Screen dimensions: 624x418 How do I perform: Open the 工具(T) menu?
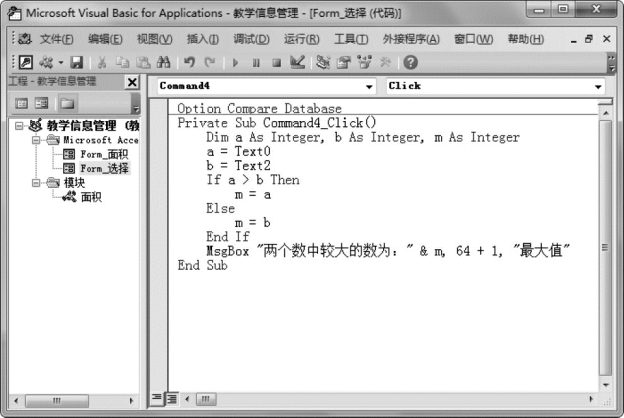pos(351,39)
